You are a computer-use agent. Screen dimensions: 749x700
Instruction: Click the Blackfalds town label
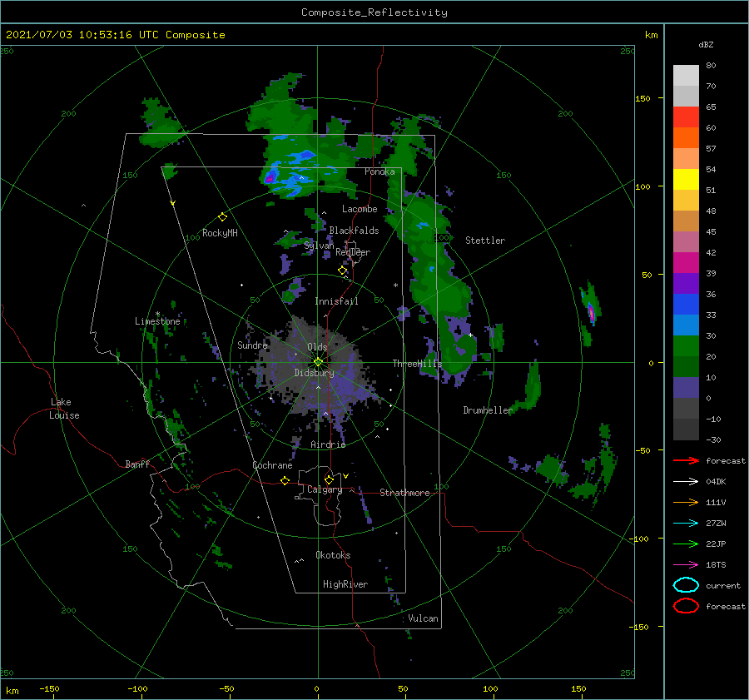point(354,231)
